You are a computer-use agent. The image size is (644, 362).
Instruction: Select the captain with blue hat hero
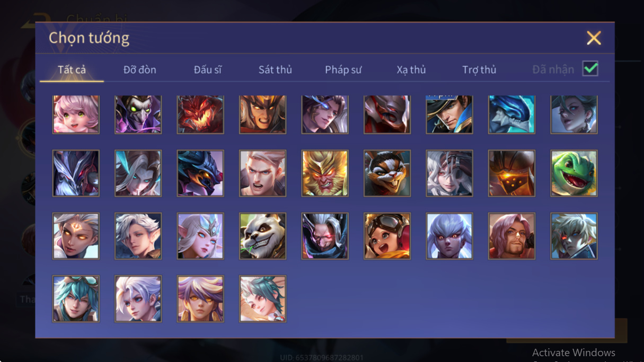tap(449, 114)
